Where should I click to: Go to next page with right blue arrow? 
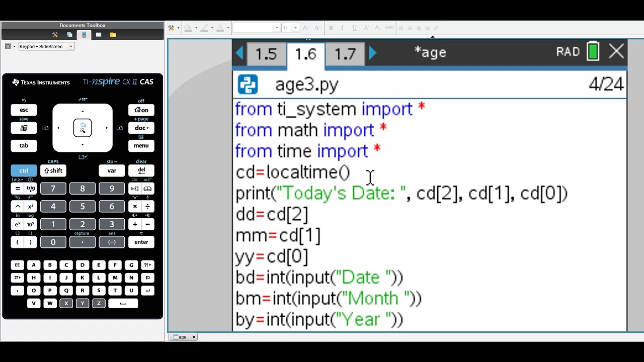point(372,53)
